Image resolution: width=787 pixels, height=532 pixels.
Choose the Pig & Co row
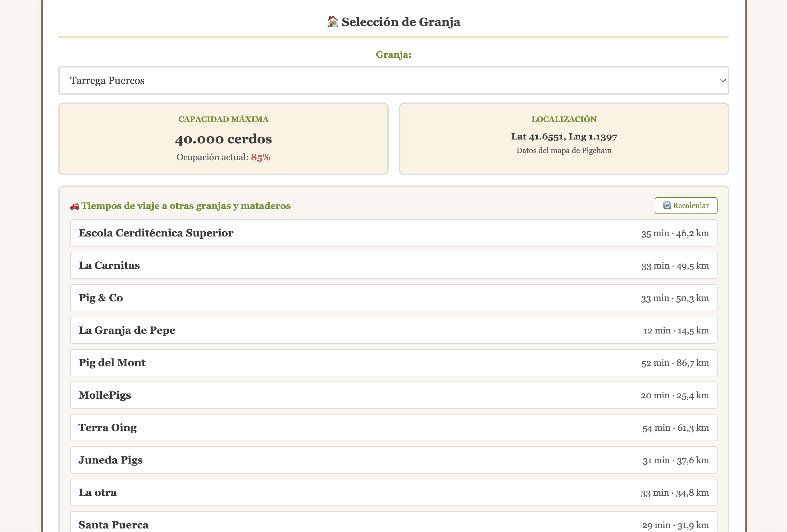[x=393, y=298]
